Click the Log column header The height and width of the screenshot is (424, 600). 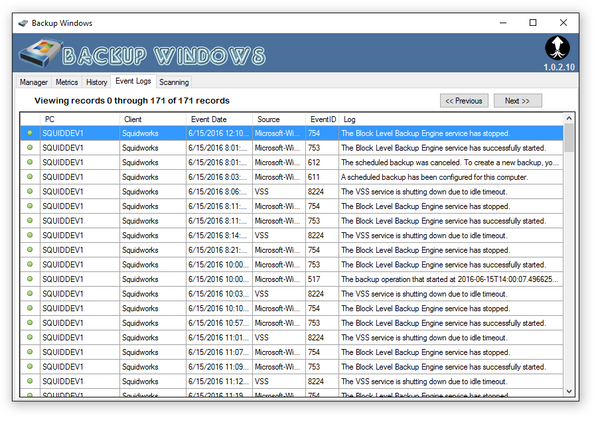click(450, 119)
